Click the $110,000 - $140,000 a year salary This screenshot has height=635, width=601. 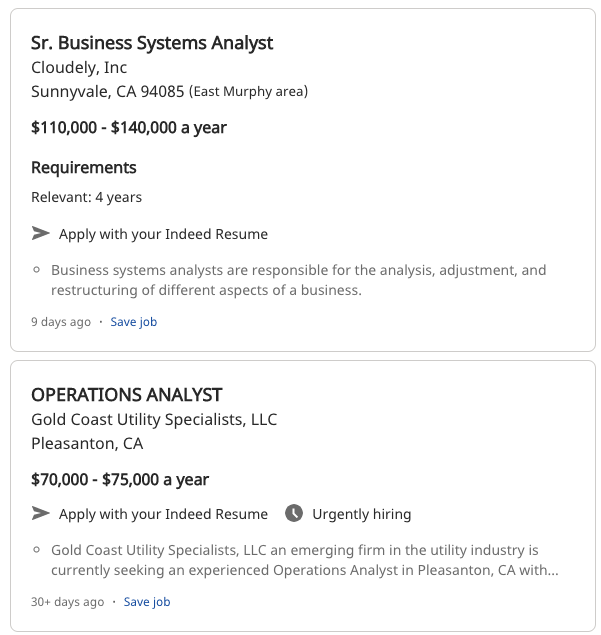tap(129, 128)
